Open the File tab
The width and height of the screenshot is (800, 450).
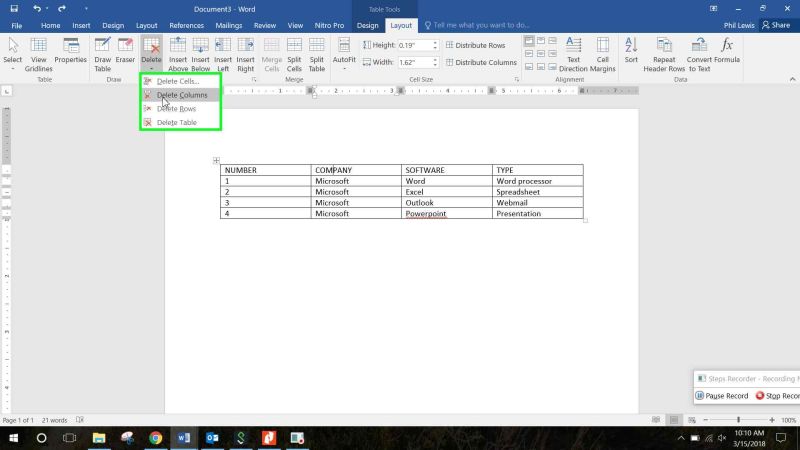coord(17,26)
